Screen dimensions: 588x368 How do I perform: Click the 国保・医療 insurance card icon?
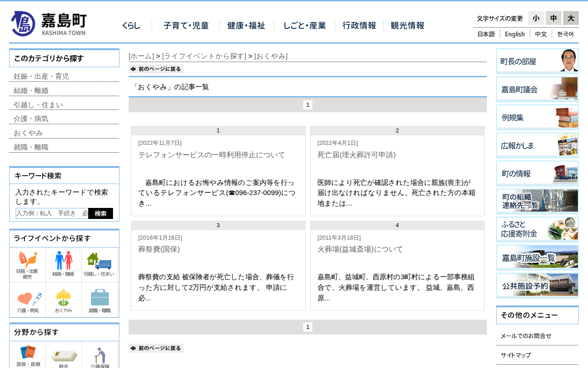28,356
